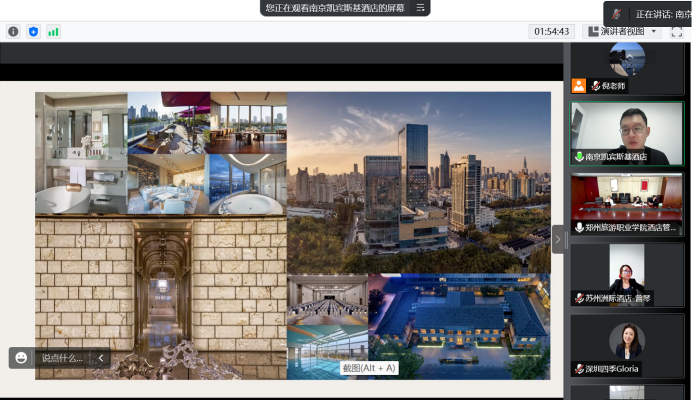The width and height of the screenshot is (692, 400).
Task: Open the emoji reaction smiley icon
Action: coord(21,358)
